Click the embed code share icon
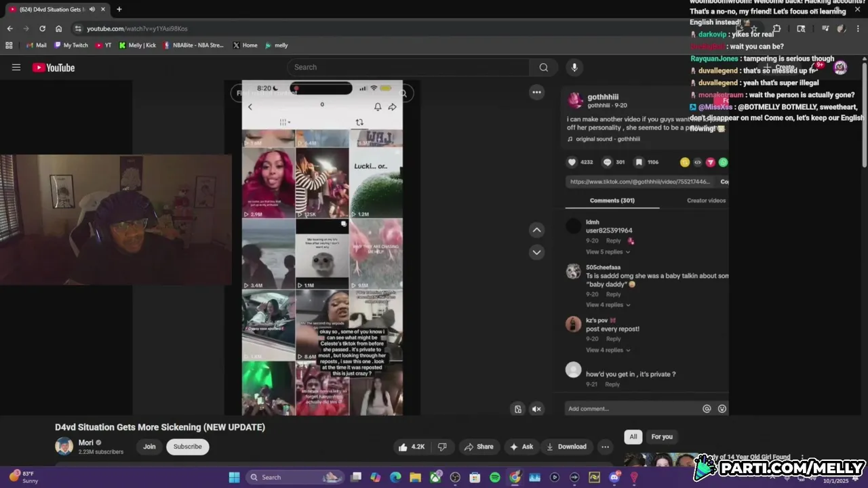 (x=697, y=162)
